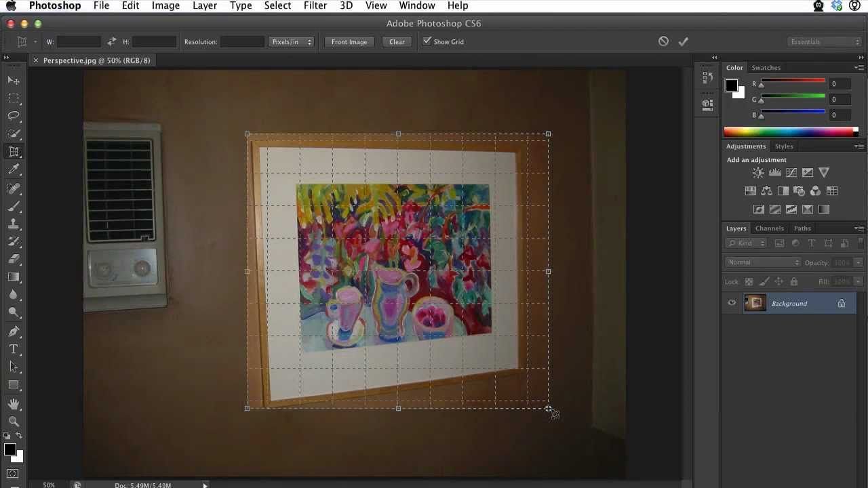Click the Front Image button

click(x=349, y=42)
